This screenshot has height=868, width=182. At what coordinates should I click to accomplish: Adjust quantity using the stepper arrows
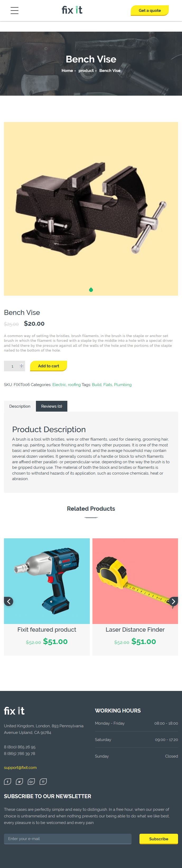tap(22, 366)
